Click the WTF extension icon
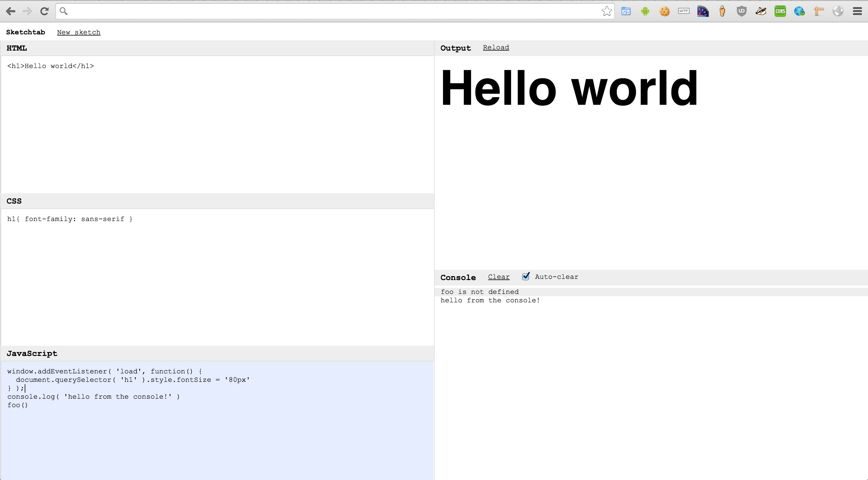This screenshot has height=480, width=868. pyautogui.click(x=684, y=11)
